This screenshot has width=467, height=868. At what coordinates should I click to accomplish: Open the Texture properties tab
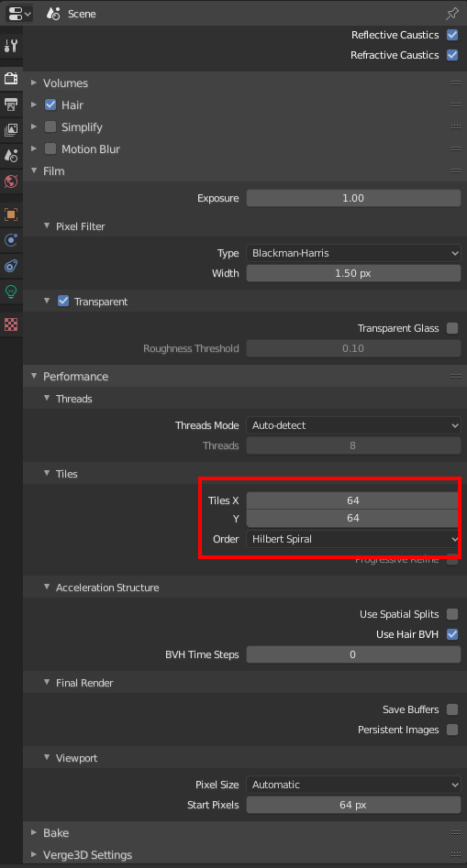point(11,324)
